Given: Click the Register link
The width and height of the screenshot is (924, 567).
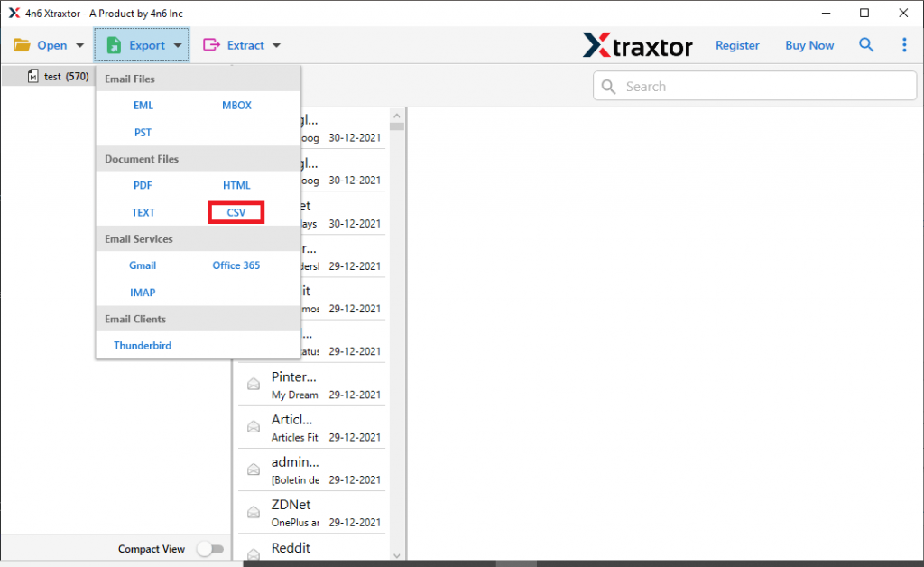Looking at the screenshot, I should point(737,44).
